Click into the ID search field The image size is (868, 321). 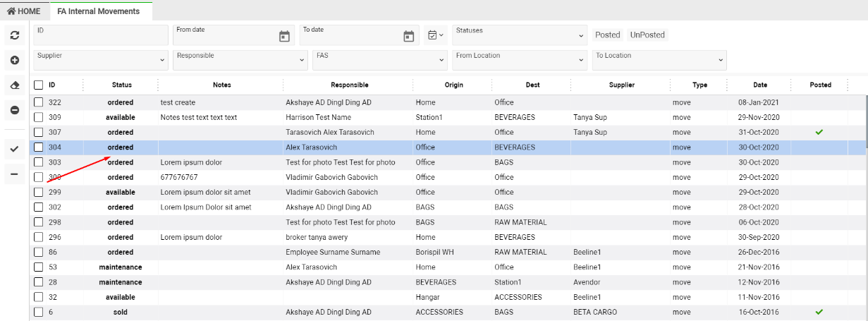pyautogui.click(x=100, y=35)
